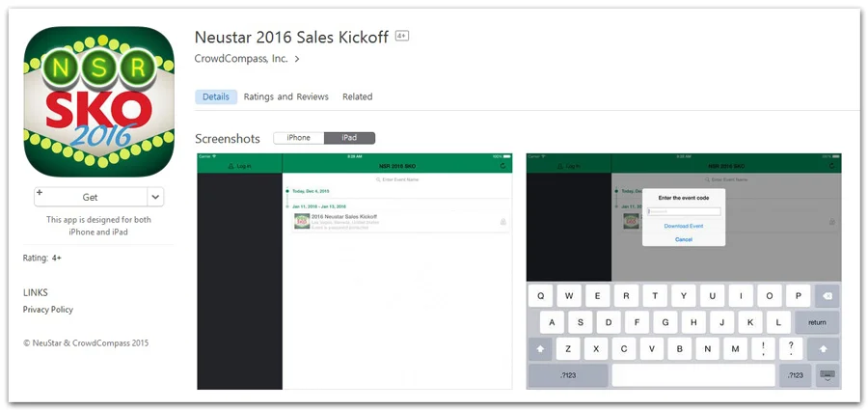
Task: Open CrowdCompass, Inc. developer link
Action: point(241,58)
